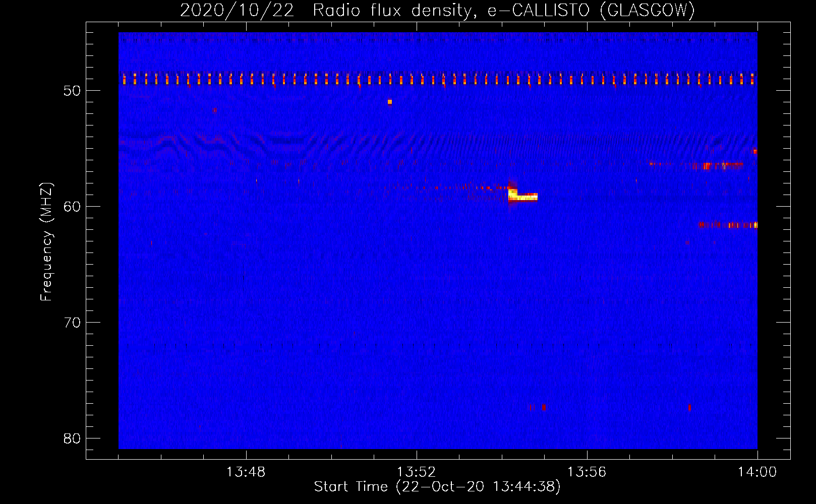Select the Frequency (MHZ) axis label
816x504 pixels.
pos(46,242)
